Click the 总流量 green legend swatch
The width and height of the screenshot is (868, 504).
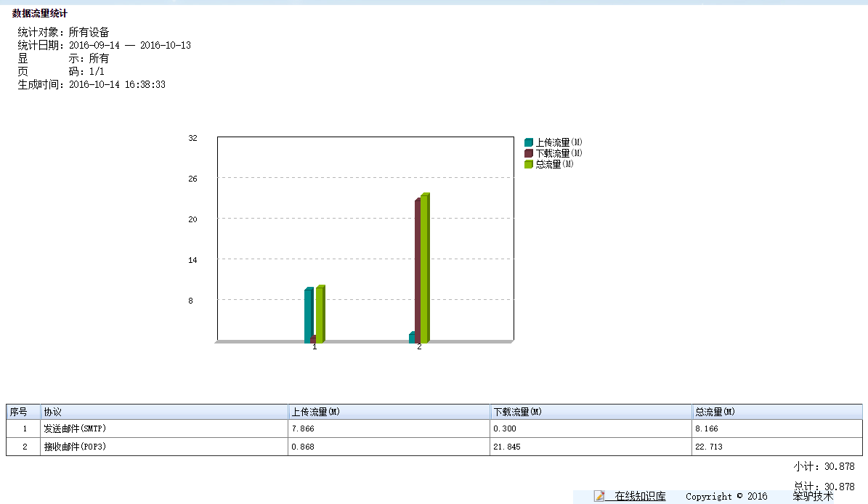pos(529,164)
